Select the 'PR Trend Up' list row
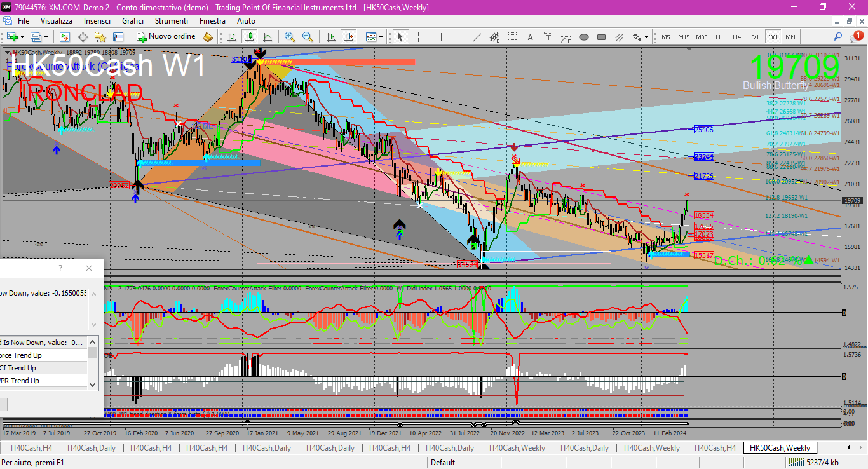Image resolution: width=868 pixels, height=469 pixels. click(43, 381)
